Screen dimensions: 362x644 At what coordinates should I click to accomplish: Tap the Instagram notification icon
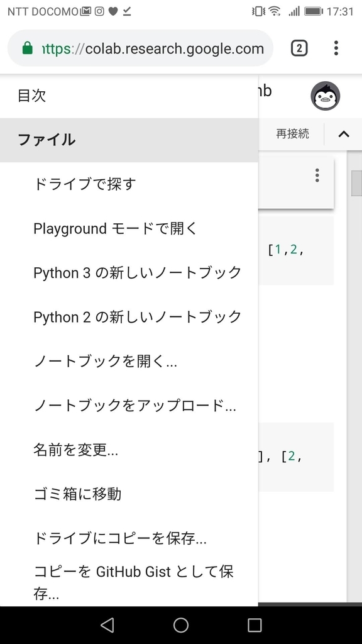(x=99, y=11)
